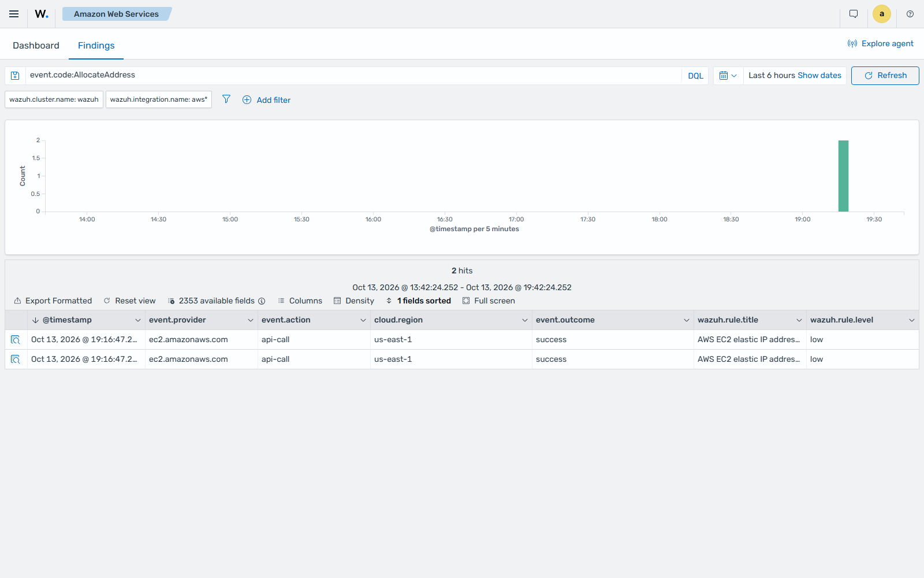Image resolution: width=924 pixels, height=578 pixels.
Task: Expand the cloud.region column options chevron
Action: (525, 320)
